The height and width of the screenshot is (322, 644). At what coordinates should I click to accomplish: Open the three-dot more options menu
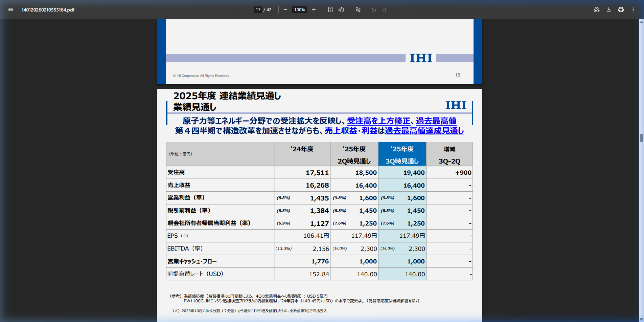click(633, 9)
